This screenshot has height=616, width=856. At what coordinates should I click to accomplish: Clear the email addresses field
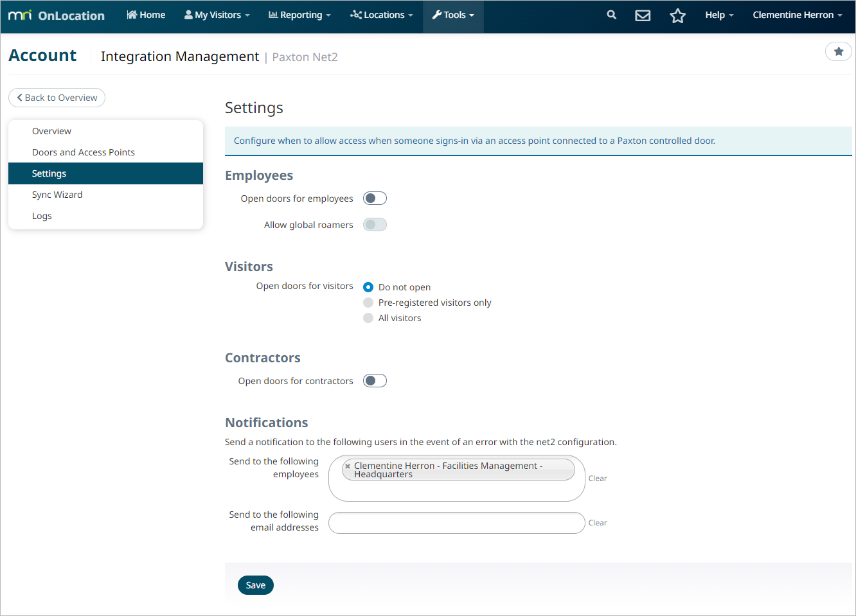coord(598,523)
